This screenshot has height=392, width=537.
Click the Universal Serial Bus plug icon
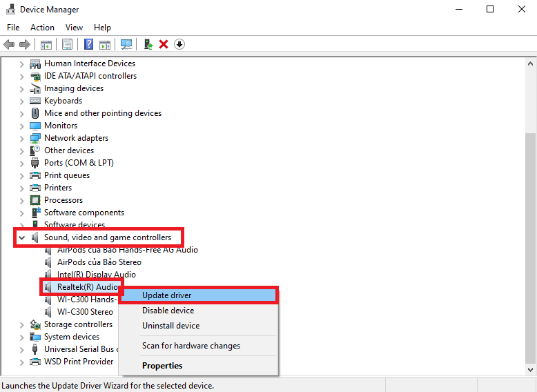coord(35,349)
